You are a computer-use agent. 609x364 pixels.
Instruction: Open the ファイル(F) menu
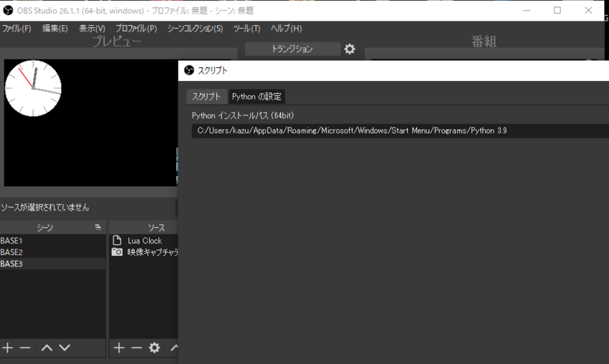[16, 29]
